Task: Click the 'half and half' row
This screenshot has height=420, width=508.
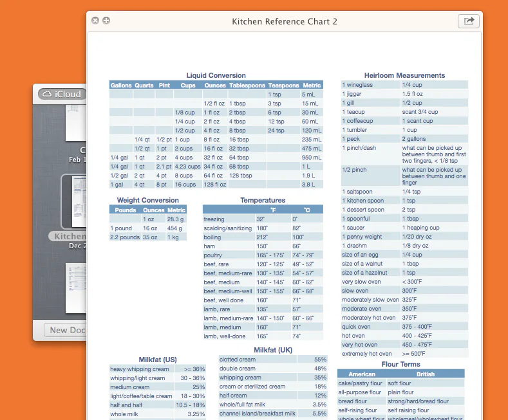Action: [158, 405]
